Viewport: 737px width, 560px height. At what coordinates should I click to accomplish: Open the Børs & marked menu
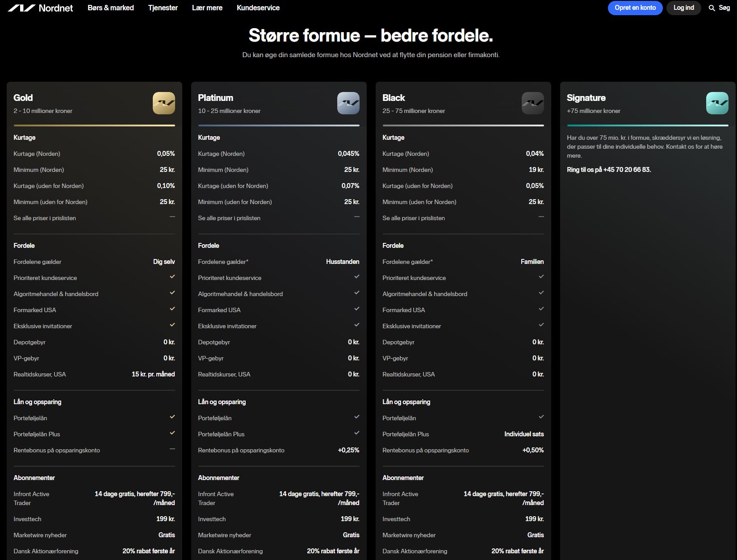click(x=111, y=8)
